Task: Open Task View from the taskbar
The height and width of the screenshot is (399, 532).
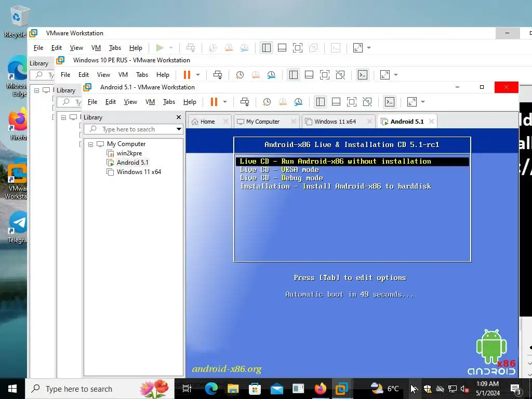Action: pyautogui.click(x=187, y=389)
